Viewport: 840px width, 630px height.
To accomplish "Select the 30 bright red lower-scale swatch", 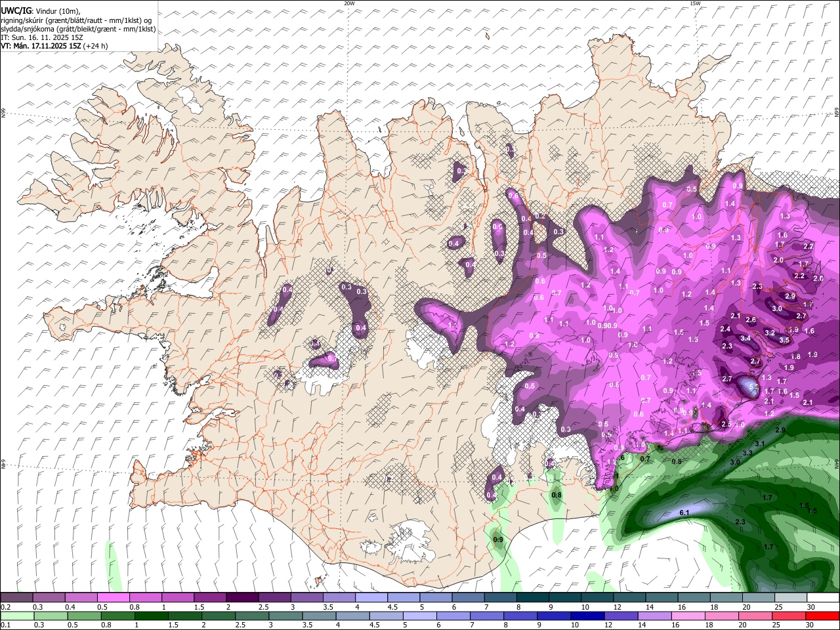I will (822, 616).
